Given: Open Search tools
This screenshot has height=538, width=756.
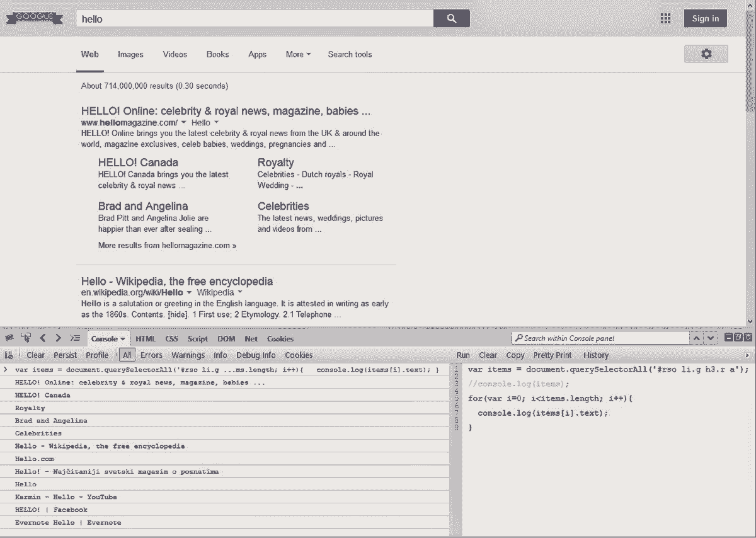Looking at the screenshot, I should 350,54.
